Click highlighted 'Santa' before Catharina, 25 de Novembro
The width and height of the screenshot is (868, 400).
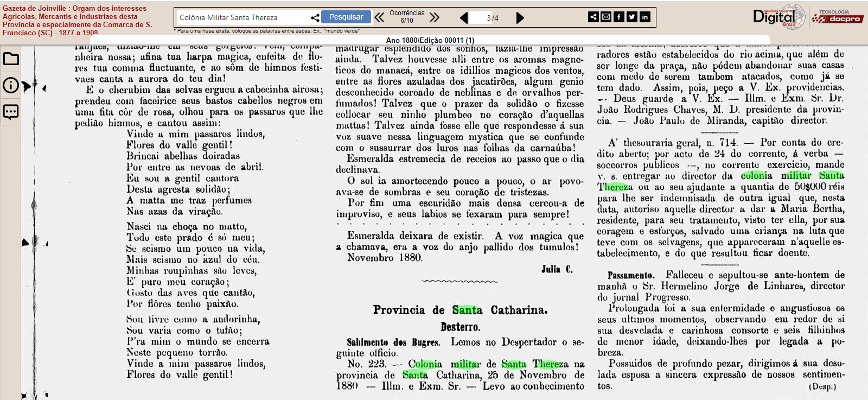pyautogui.click(x=415, y=374)
